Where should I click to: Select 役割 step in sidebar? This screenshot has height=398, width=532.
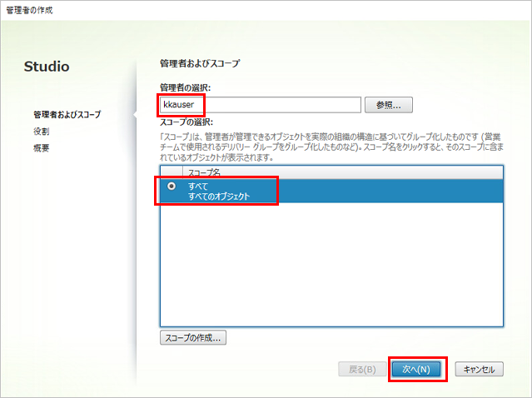[42, 132]
